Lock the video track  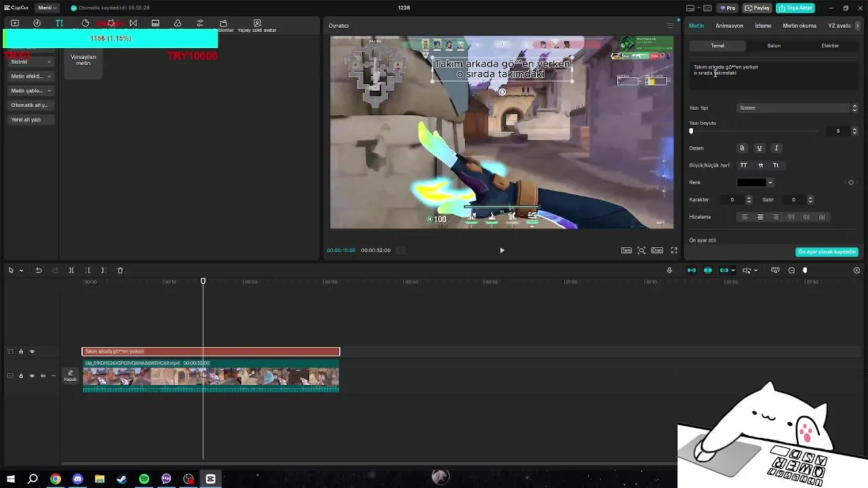[21, 376]
